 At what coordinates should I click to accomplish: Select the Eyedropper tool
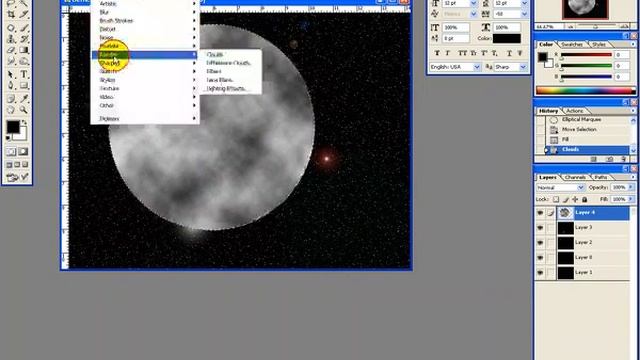tap(24, 99)
